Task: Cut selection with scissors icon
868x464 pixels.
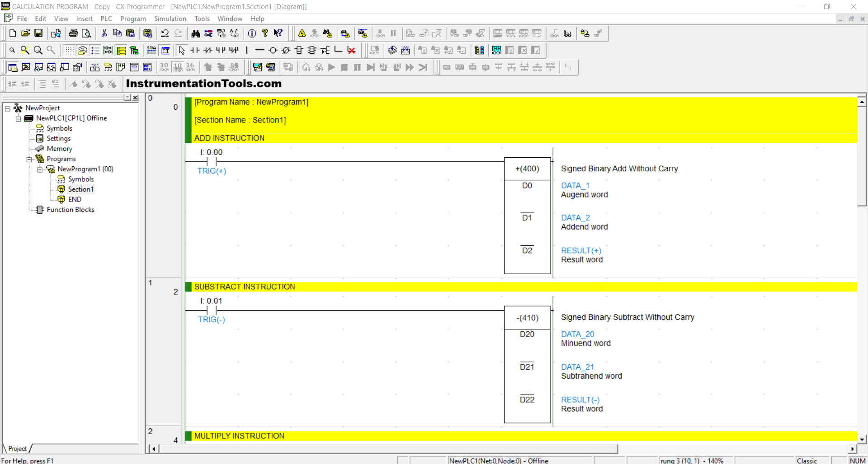Action: point(104,33)
